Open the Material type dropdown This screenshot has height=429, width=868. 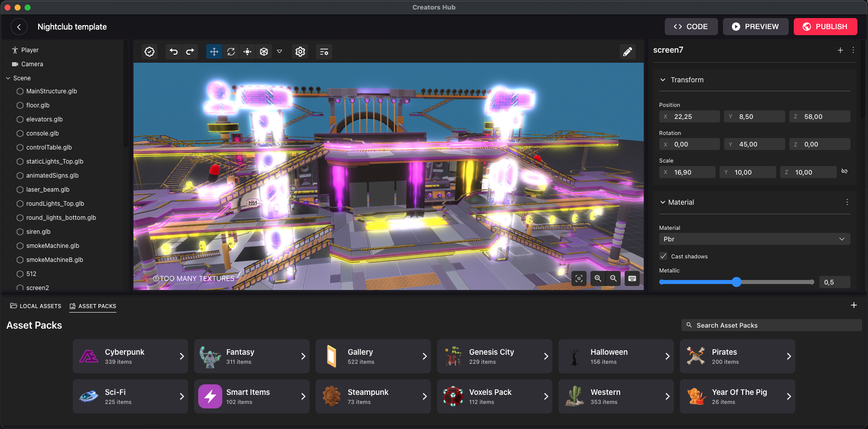754,239
